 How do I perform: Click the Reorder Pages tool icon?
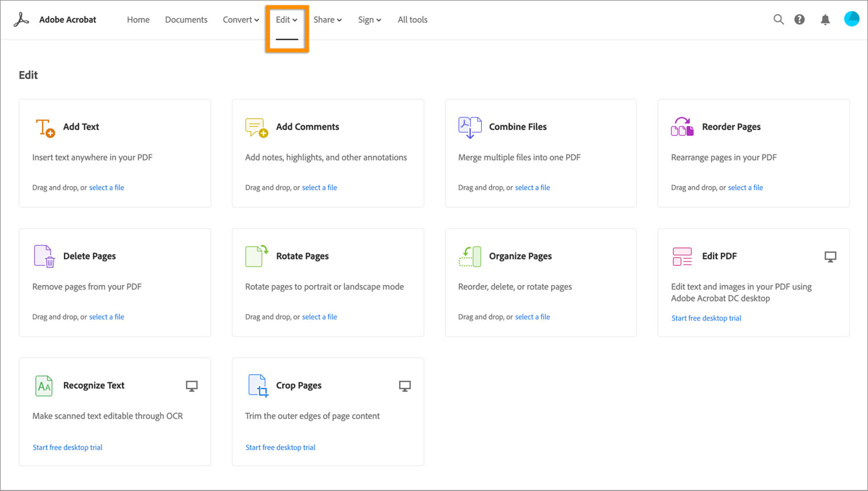click(682, 127)
